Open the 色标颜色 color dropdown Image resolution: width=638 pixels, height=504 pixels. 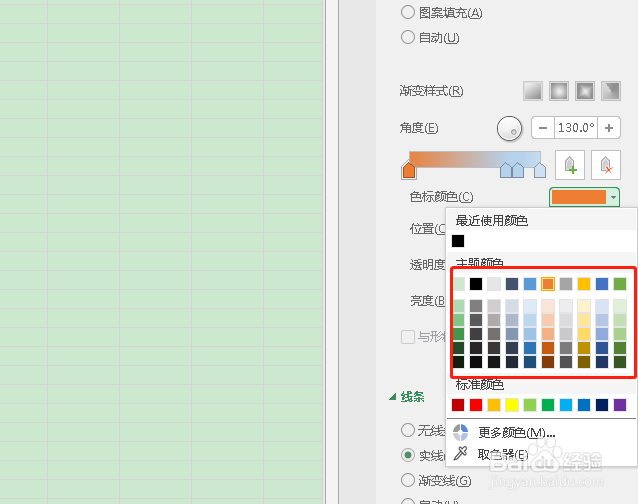coord(584,197)
